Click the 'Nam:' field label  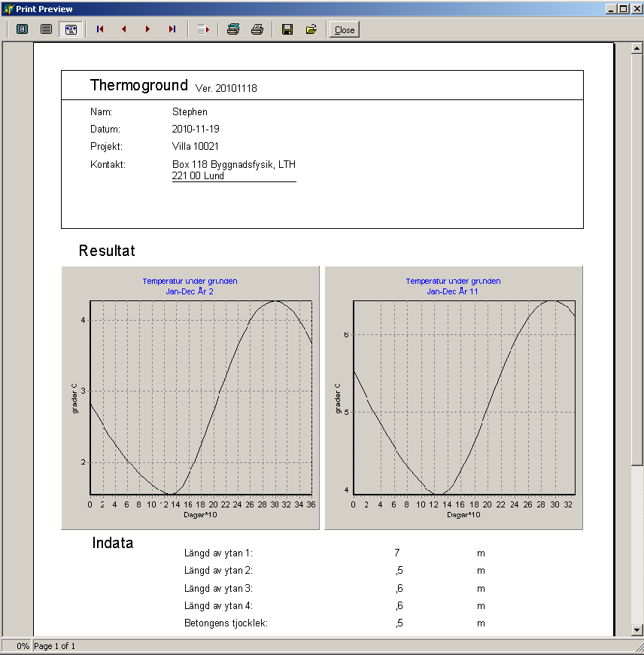click(x=101, y=111)
